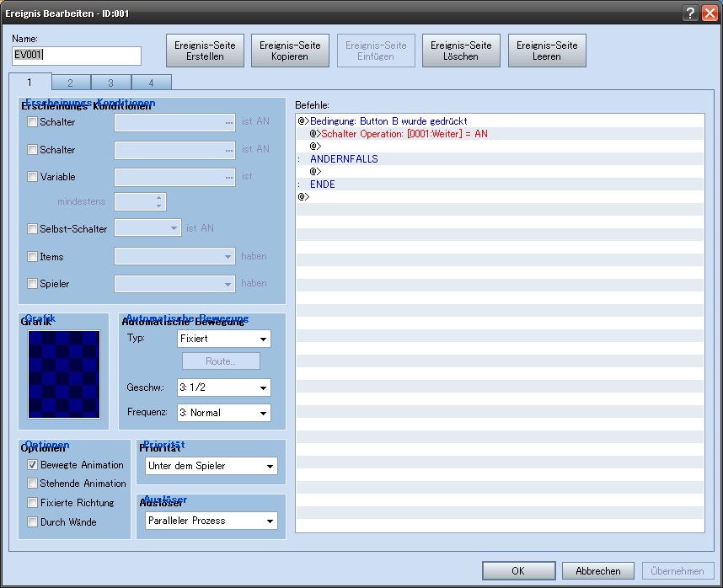Open the Priorität dropdown

coord(211,466)
